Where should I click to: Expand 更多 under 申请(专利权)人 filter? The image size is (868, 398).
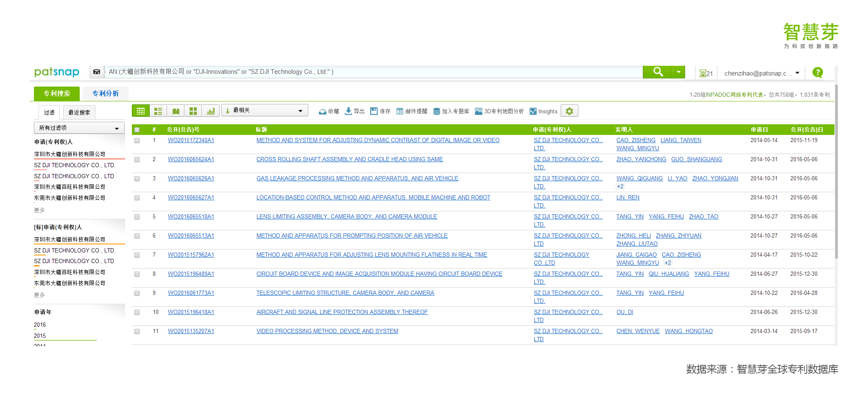[x=39, y=210]
